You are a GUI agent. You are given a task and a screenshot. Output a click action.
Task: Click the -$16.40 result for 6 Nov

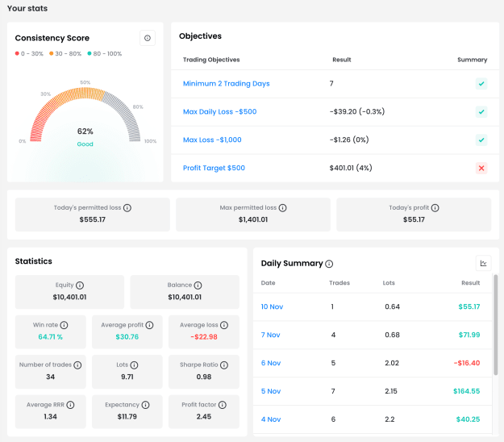(467, 363)
